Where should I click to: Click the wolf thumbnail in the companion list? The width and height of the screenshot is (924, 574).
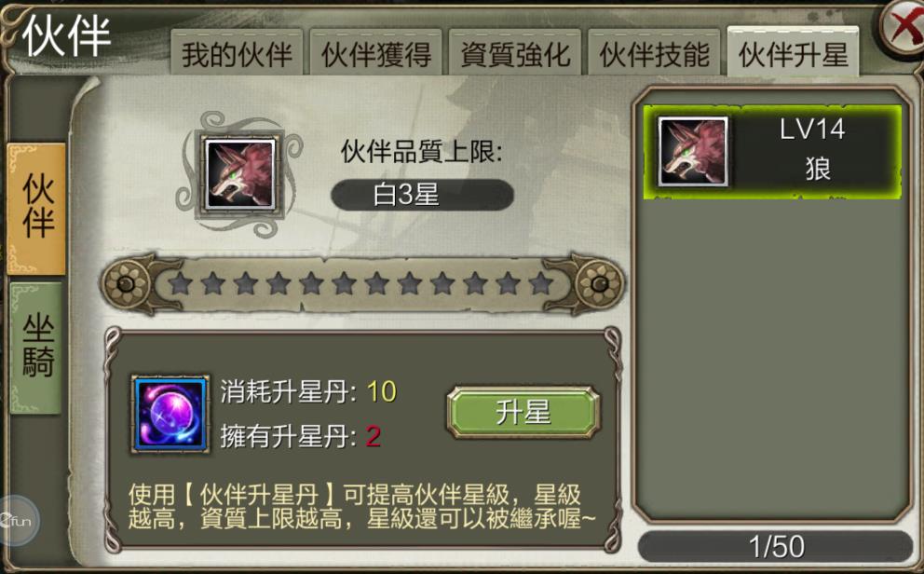(693, 152)
